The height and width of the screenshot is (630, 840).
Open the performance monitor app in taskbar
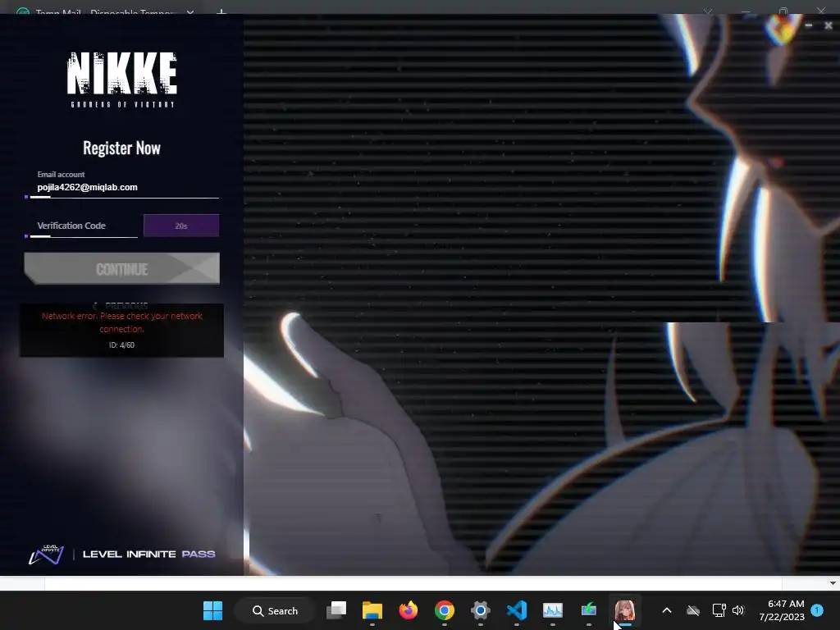click(x=552, y=610)
